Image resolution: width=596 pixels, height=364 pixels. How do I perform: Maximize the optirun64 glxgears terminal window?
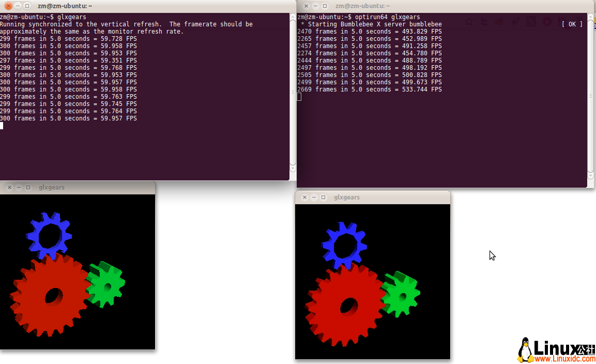click(x=325, y=6)
